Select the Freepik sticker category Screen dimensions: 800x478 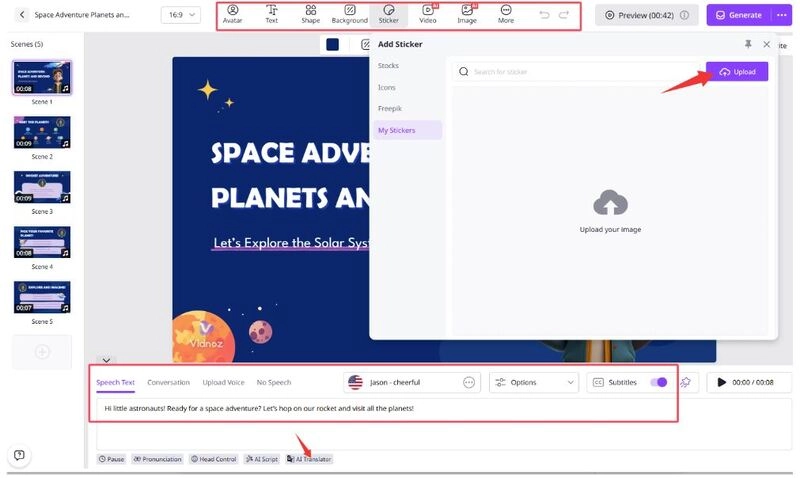[x=390, y=109]
